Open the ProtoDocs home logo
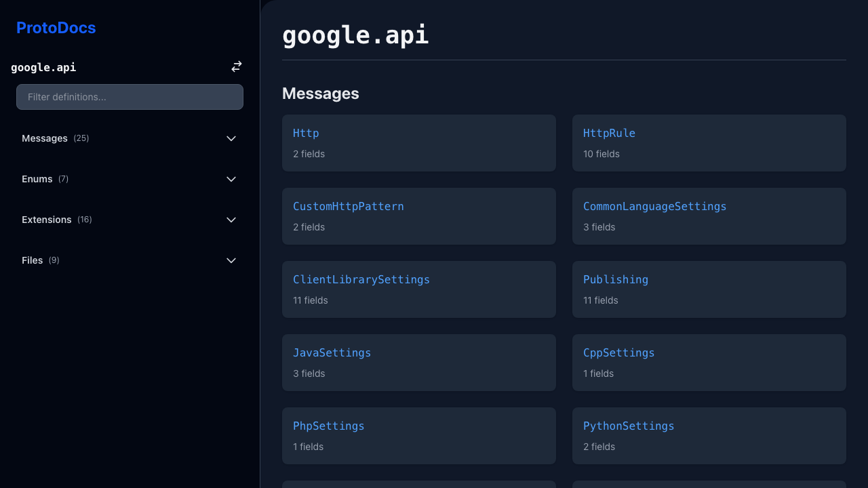868x488 pixels. point(56,28)
